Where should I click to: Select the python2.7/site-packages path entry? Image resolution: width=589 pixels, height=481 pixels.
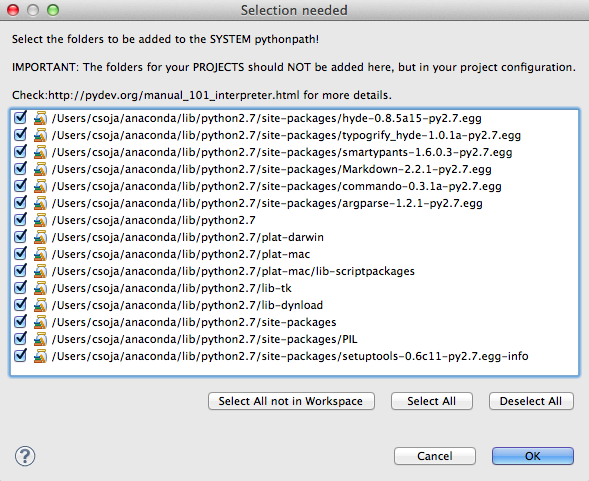click(194, 322)
